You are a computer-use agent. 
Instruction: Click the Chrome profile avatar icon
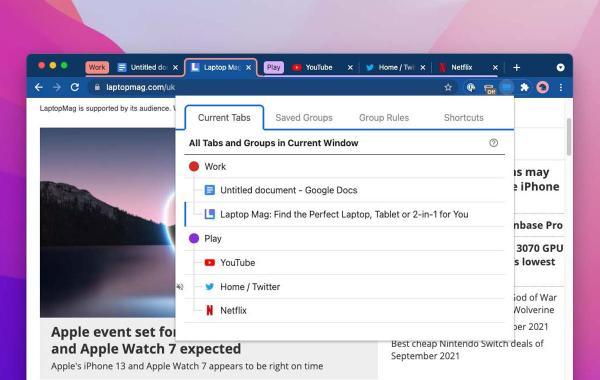542,88
